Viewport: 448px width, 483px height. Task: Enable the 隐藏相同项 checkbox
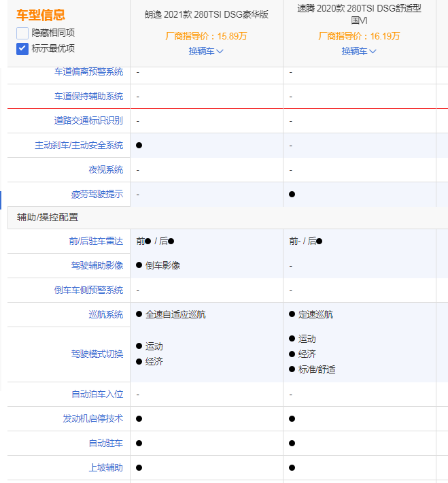[22, 33]
